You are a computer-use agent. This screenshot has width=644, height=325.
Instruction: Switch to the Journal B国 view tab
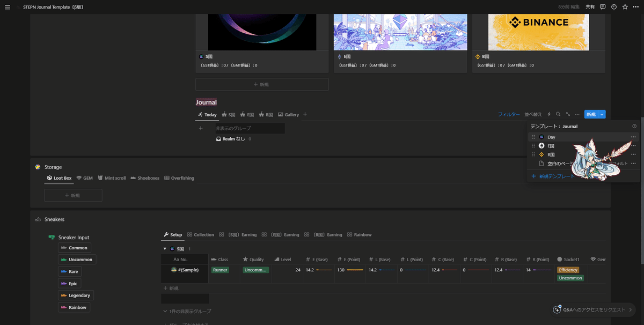(x=266, y=115)
